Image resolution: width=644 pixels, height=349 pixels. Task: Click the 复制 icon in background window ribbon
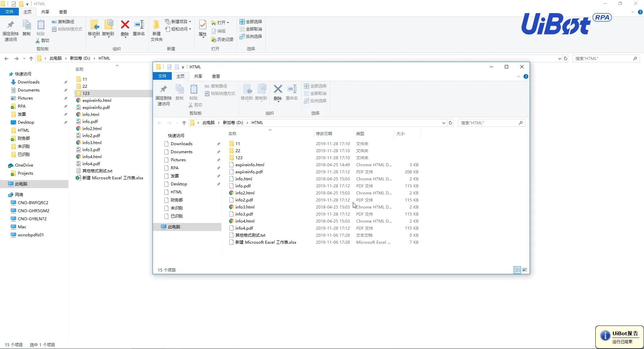click(26, 25)
